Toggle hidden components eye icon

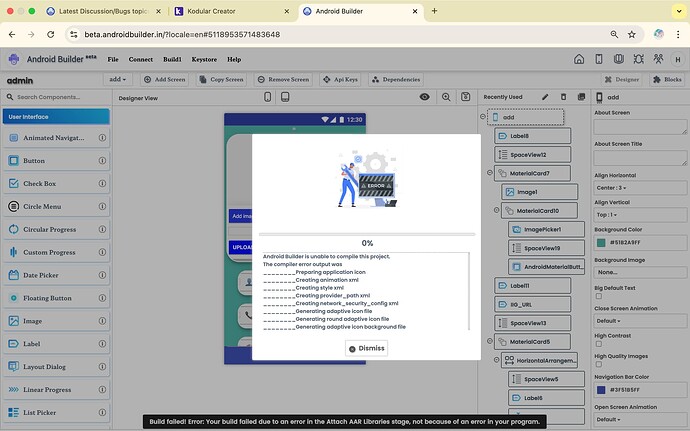[x=425, y=97]
